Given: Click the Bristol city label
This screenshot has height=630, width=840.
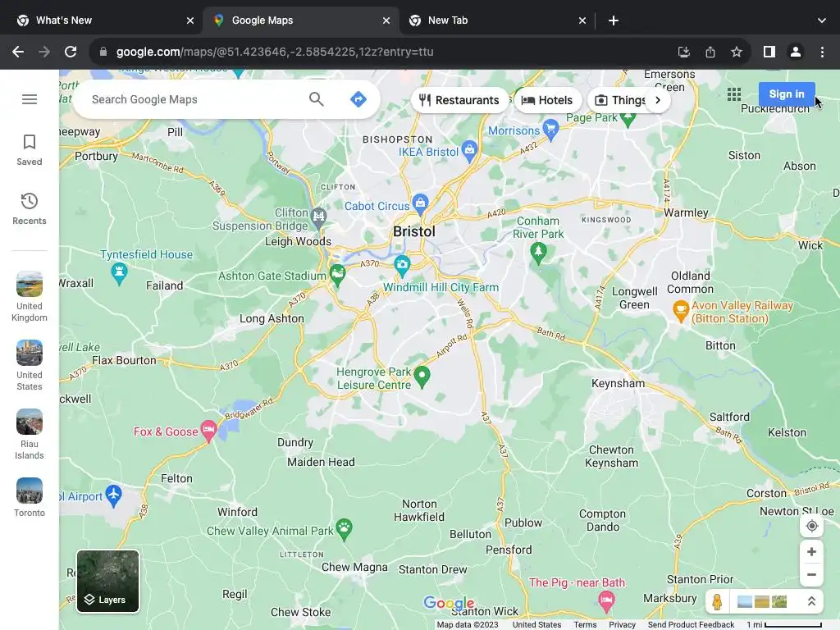Looking at the screenshot, I should pos(414,231).
